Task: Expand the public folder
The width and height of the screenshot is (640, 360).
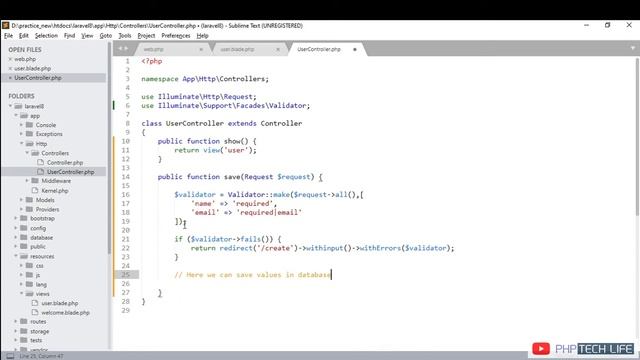Action: 16,247
